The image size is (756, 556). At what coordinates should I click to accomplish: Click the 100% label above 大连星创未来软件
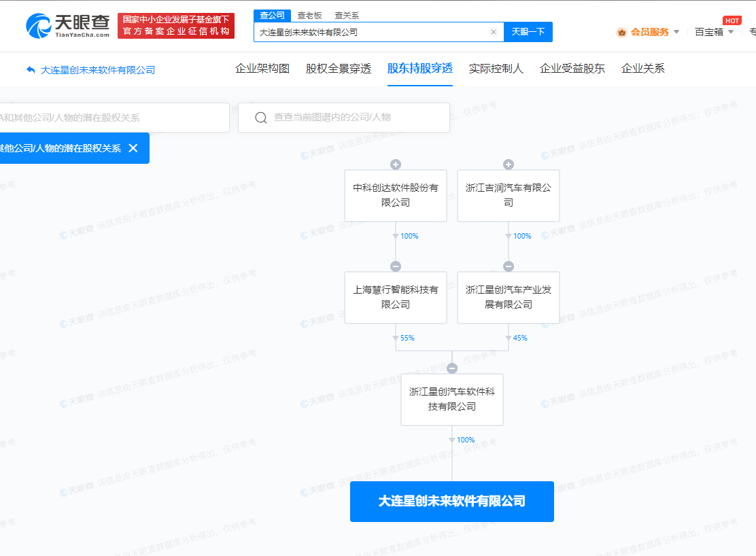466,440
